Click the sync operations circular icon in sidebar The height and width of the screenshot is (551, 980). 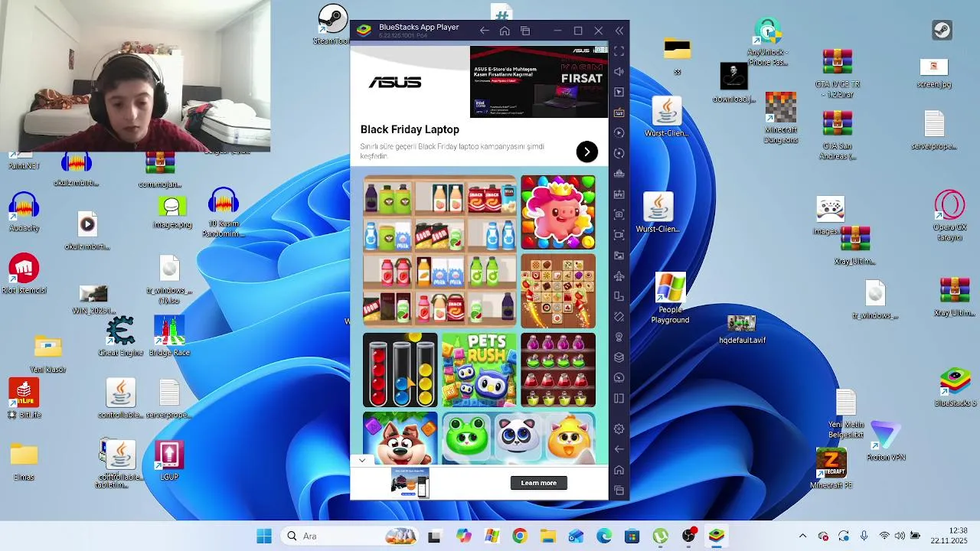(619, 153)
